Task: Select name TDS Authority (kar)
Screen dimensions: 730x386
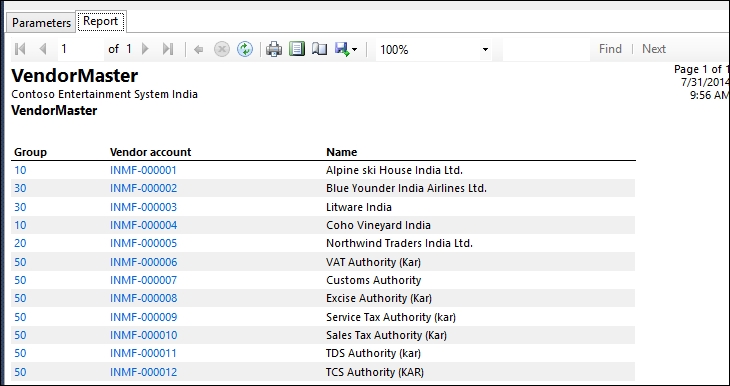Action: [373, 353]
